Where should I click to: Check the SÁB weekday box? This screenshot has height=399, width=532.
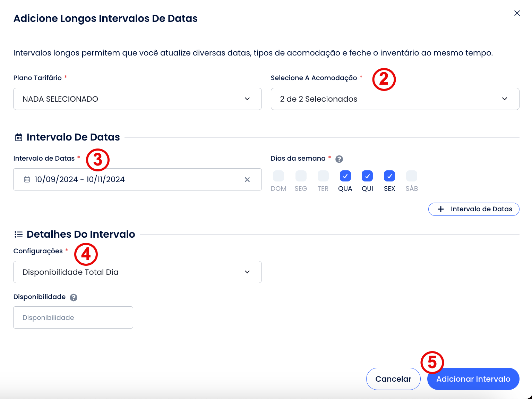(x=412, y=176)
